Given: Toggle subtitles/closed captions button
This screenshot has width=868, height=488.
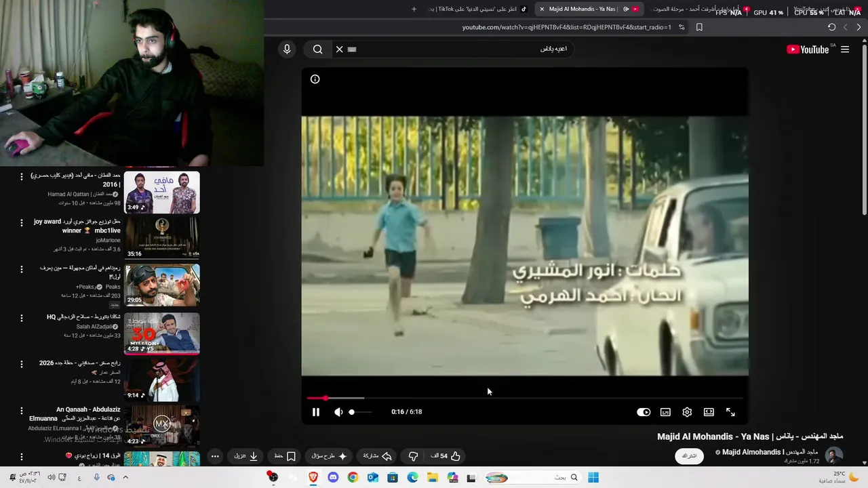Looking at the screenshot, I should 665,412.
